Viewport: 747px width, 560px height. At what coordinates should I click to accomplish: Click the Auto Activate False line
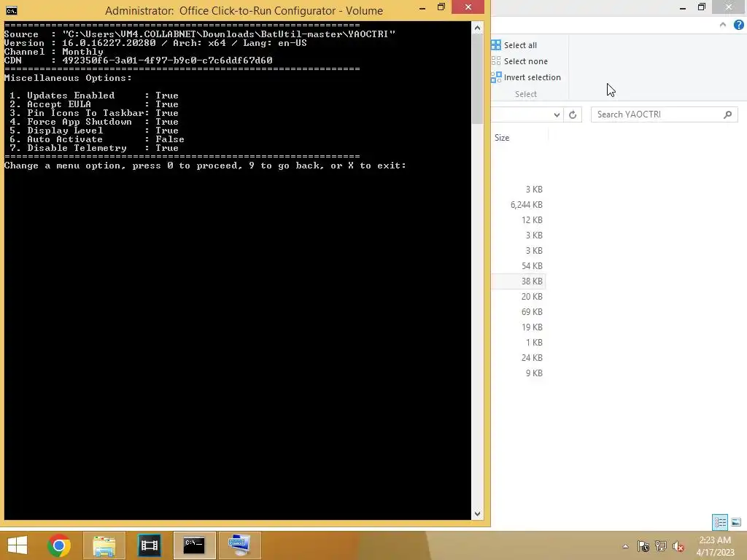97,139
